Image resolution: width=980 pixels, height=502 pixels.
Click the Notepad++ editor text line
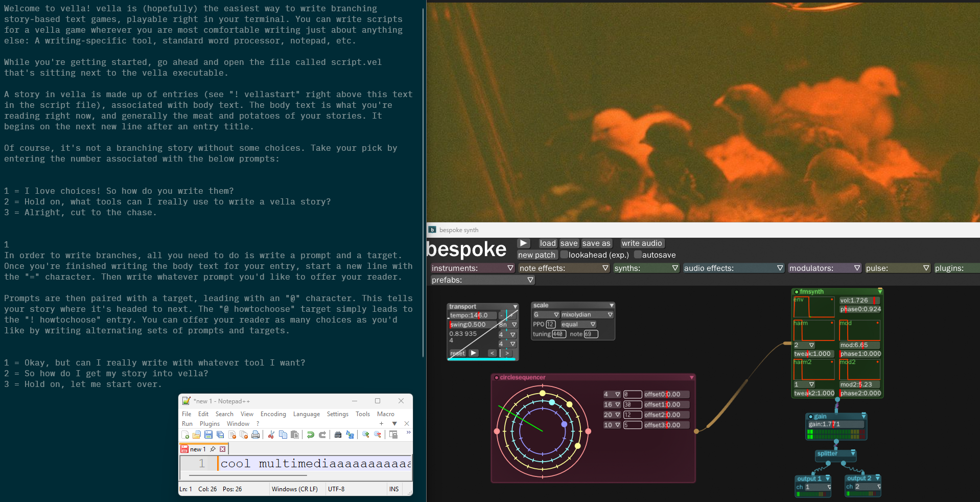[315, 464]
